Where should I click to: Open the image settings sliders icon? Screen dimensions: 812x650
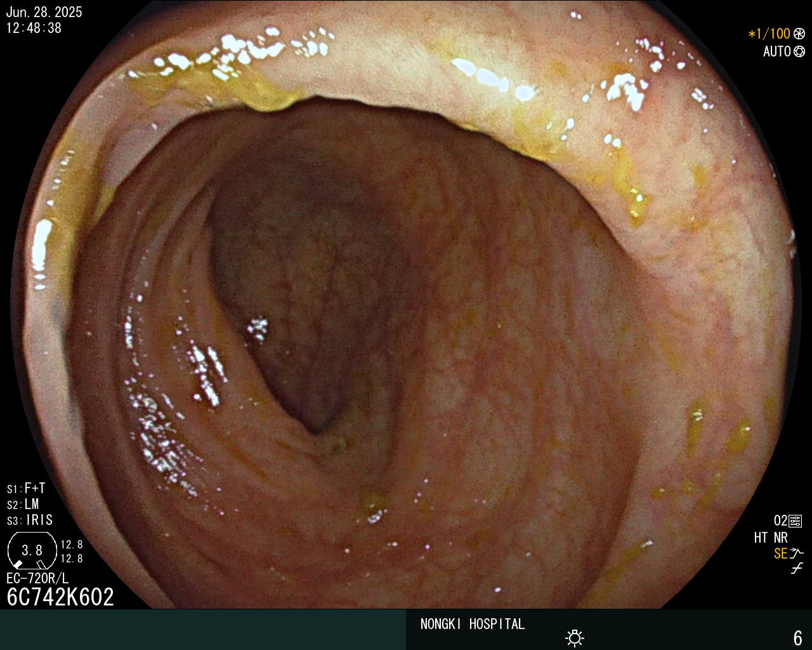coord(796,521)
